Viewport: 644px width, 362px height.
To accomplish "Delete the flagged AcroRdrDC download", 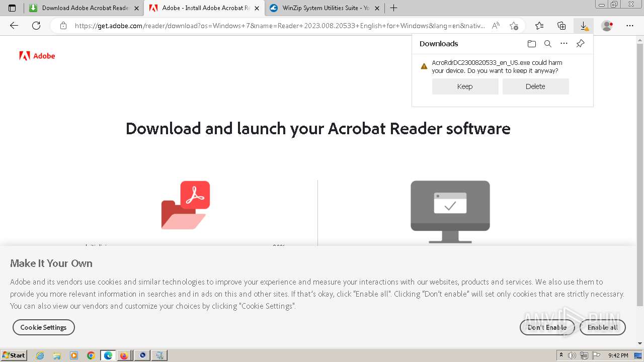I will click(535, 86).
